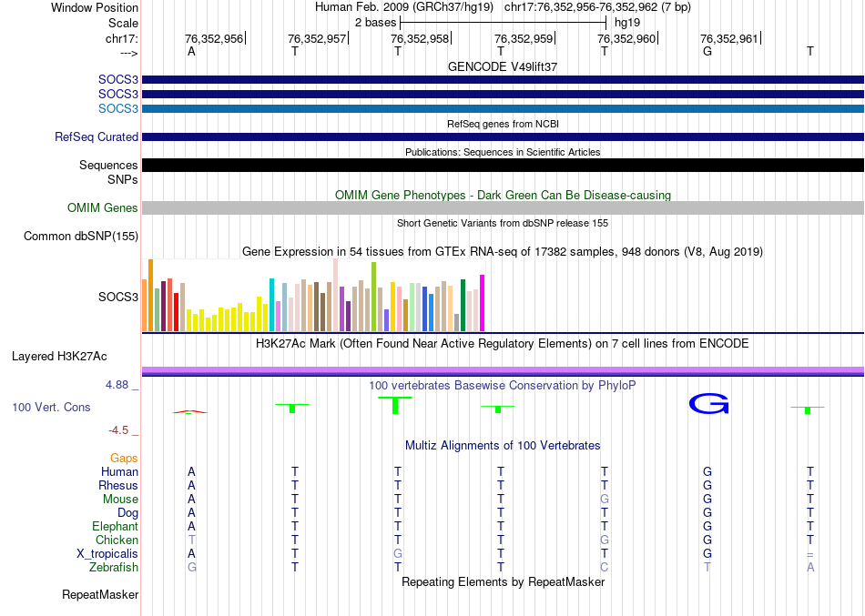Open the GENCODE V49lift37 track title
The image size is (865, 616).
[x=503, y=66]
